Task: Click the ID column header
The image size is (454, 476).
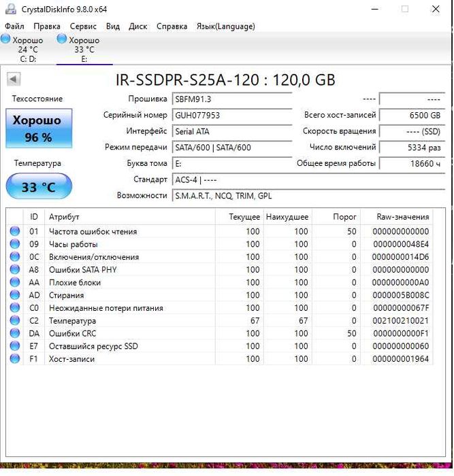Action: click(x=34, y=217)
